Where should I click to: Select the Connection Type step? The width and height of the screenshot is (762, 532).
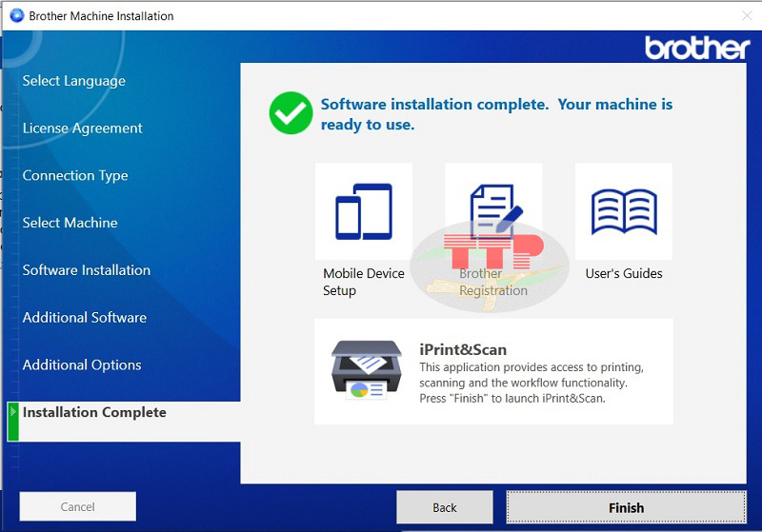[x=75, y=175]
